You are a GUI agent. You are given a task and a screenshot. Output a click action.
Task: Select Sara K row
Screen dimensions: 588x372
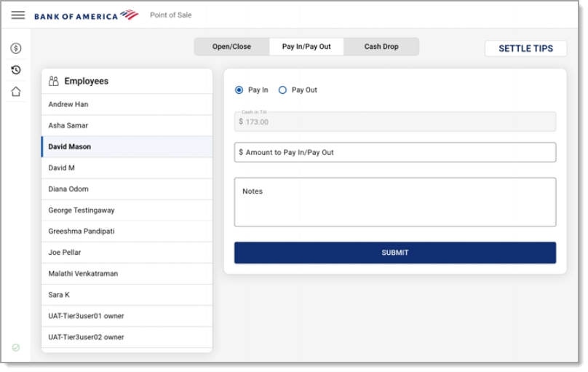pos(127,295)
